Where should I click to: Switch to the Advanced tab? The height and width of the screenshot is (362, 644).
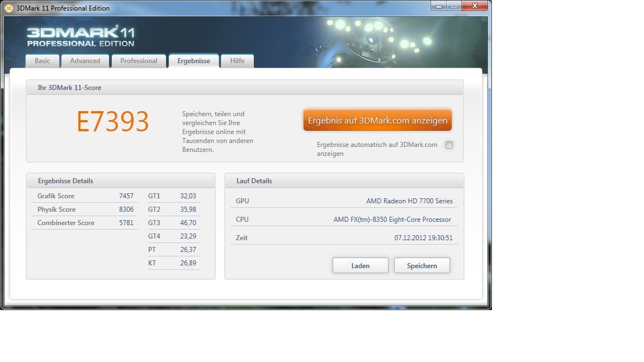click(x=85, y=61)
